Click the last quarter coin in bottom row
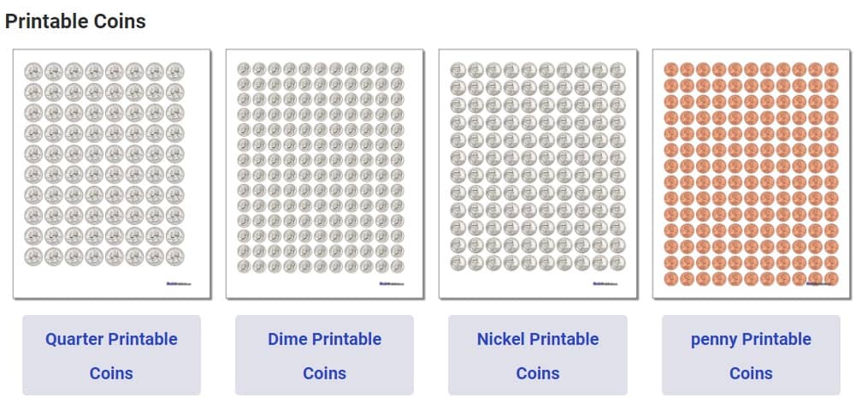Image resolution: width=868 pixels, height=404 pixels. pos(175,257)
